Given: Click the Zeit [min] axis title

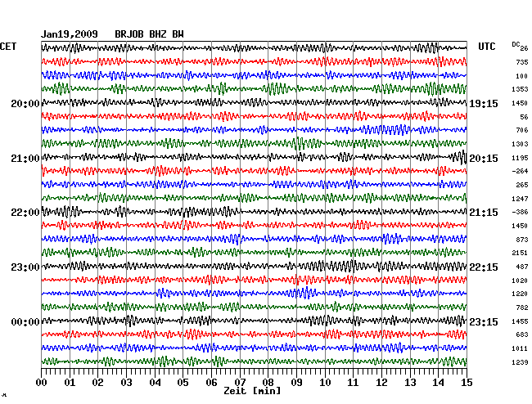Looking at the screenshot, I should click(x=252, y=391).
